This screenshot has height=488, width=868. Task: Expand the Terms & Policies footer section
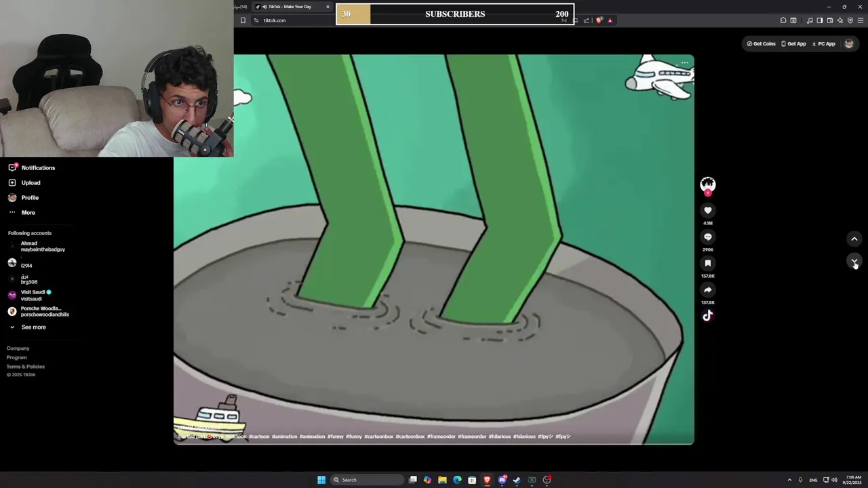click(26, 367)
